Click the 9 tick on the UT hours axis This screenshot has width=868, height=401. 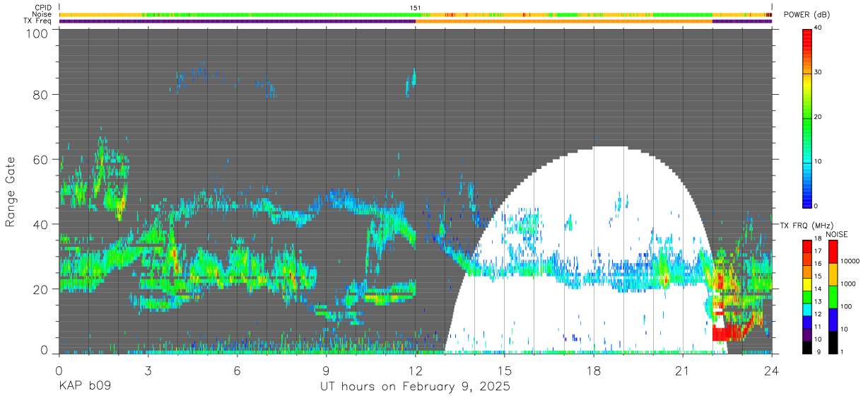[x=327, y=371]
